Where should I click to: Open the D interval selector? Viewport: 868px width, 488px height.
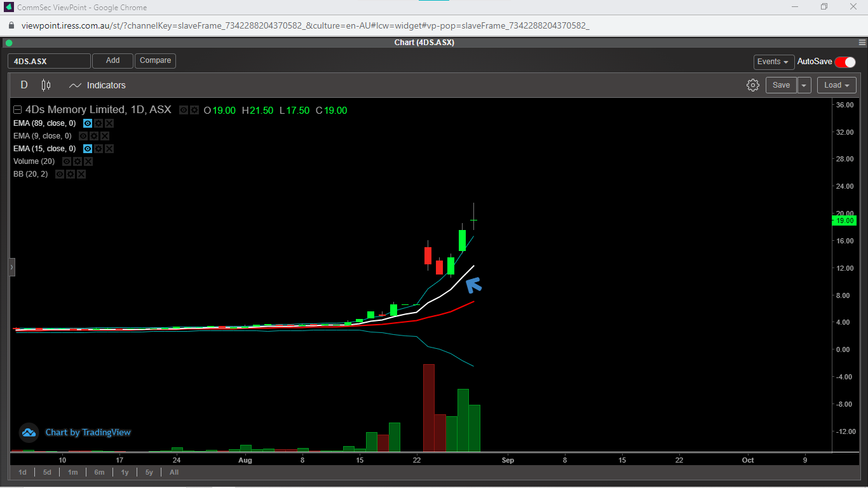[24, 85]
